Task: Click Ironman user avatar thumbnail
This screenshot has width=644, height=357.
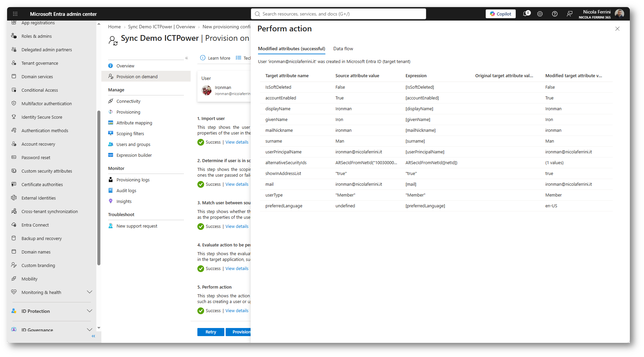Action: (206, 90)
